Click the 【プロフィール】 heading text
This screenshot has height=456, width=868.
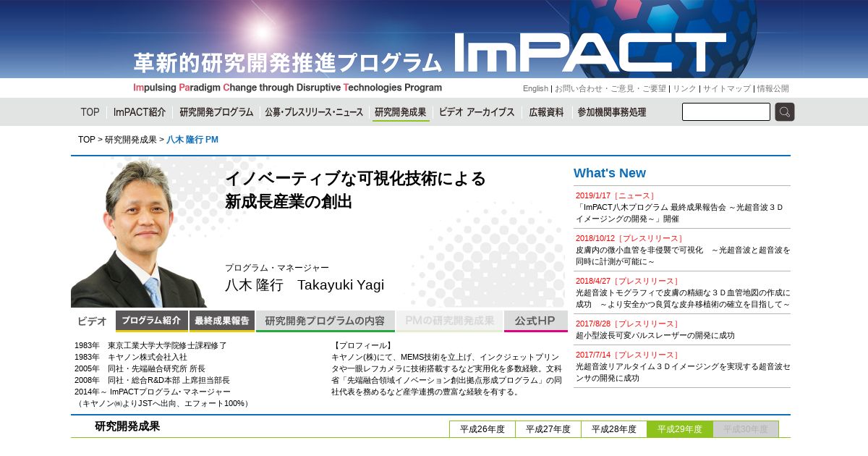pyautogui.click(x=362, y=346)
